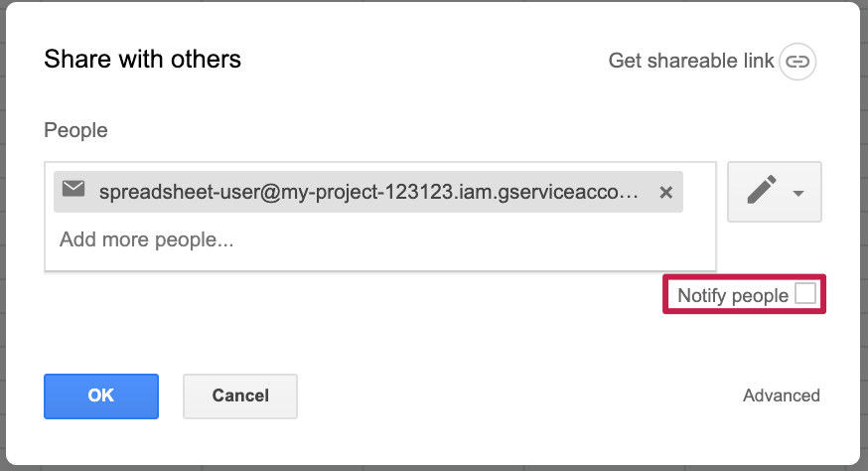Remove the spreadsheet-user email chip

coord(665,192)
